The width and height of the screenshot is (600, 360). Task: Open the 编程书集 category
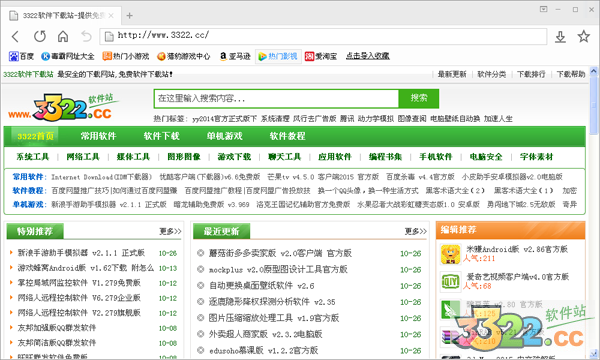point(385,157)
